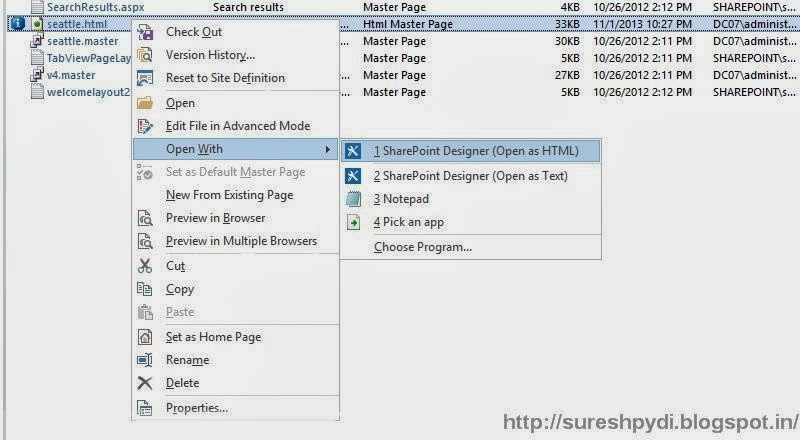Click the 33KB size cell
Image resolution: width=800 pixels, height=440 pixels.
click(567, 24)
